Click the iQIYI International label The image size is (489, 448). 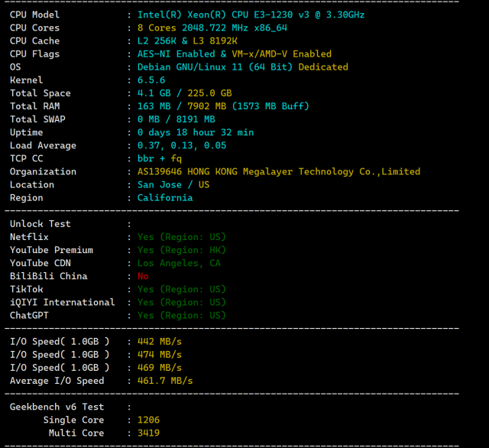tap(63, 303)
